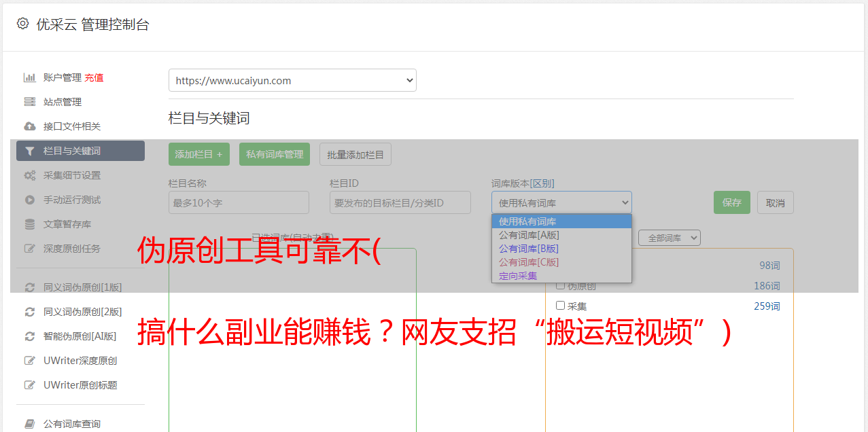Viewport: 868px width, 432px height.
Task: Click the 取消 button
Action: 776,202
